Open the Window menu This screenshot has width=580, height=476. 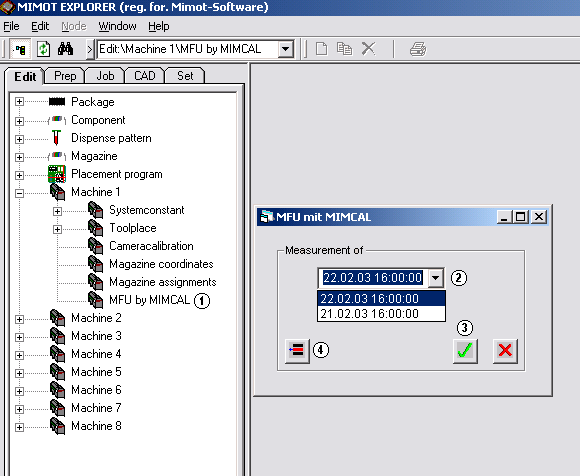pyautogui.click(x=117, y=26)
